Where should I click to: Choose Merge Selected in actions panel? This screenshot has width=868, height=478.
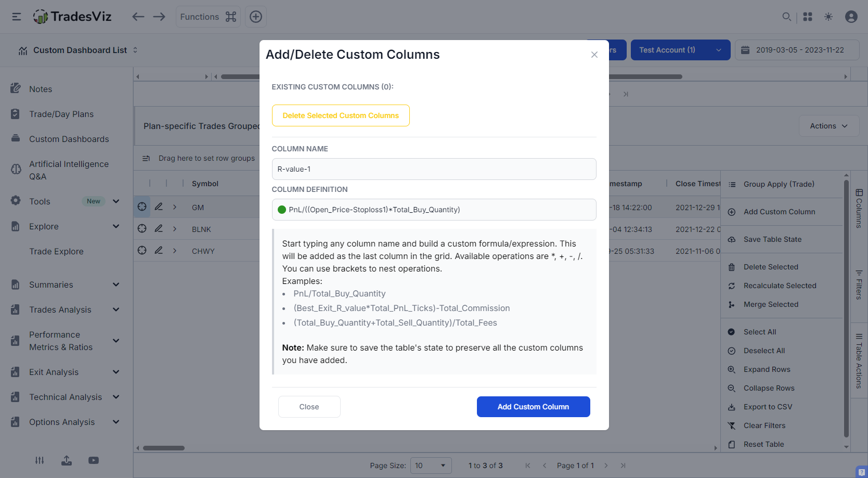tap(771, 304)
